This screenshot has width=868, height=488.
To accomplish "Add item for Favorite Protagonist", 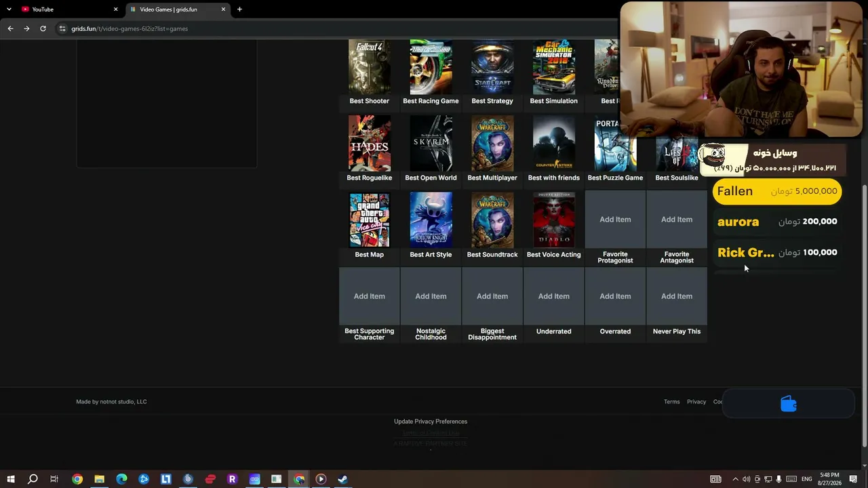I will point(615,220).
